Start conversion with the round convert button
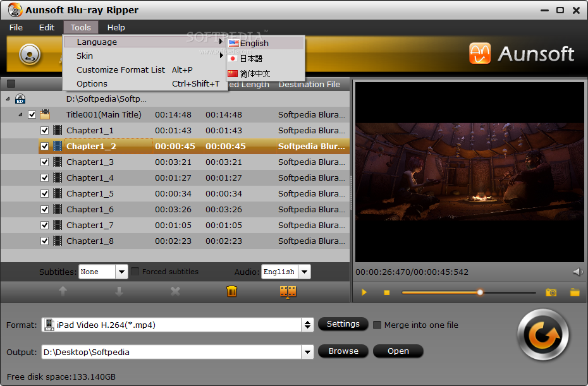The width and height of the screenshot is (588, 386). [543, 335]
